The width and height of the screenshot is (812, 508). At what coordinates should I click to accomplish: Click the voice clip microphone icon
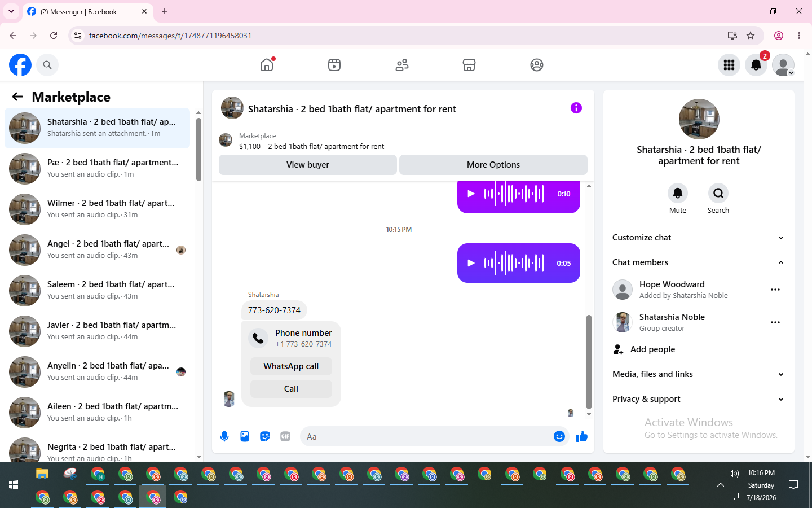(224, 436)
